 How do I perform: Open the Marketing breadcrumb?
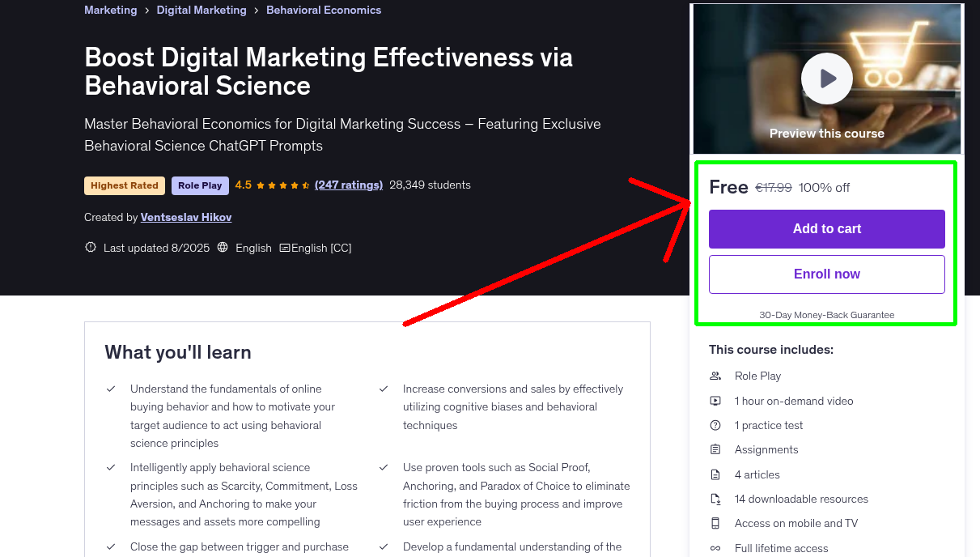point(111,10)
